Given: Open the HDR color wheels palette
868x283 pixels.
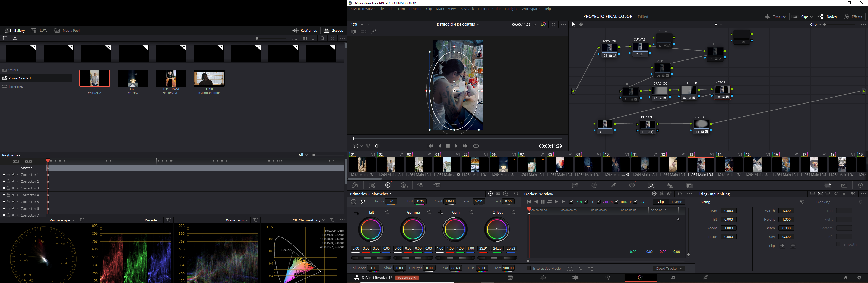Looking at the screenshot, I should click(x=404, y=185).
